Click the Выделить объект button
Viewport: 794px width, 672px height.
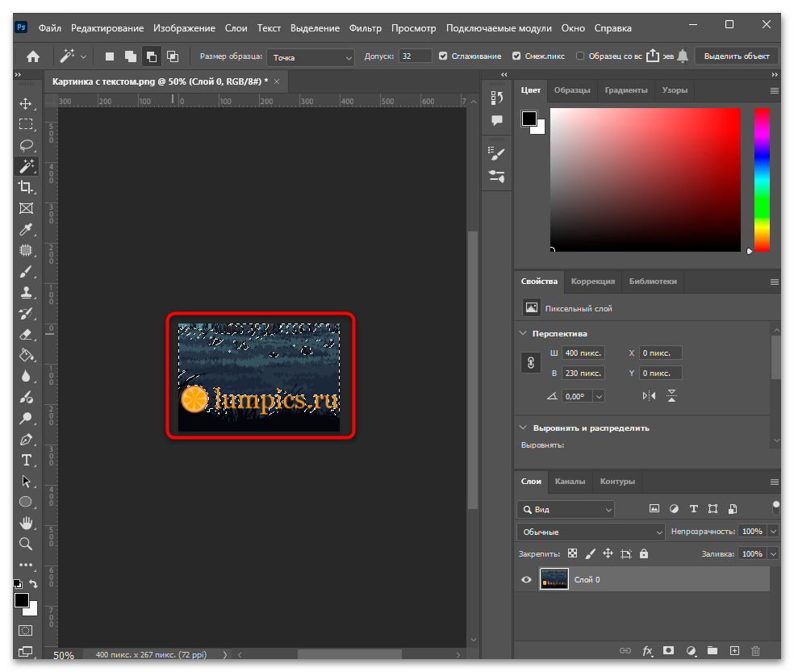point(737,56)
